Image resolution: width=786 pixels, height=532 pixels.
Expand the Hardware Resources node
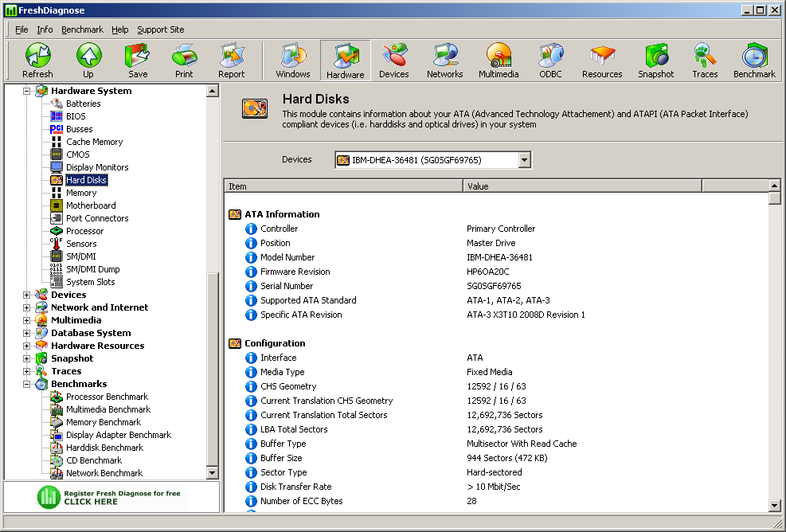coord(26,346)
